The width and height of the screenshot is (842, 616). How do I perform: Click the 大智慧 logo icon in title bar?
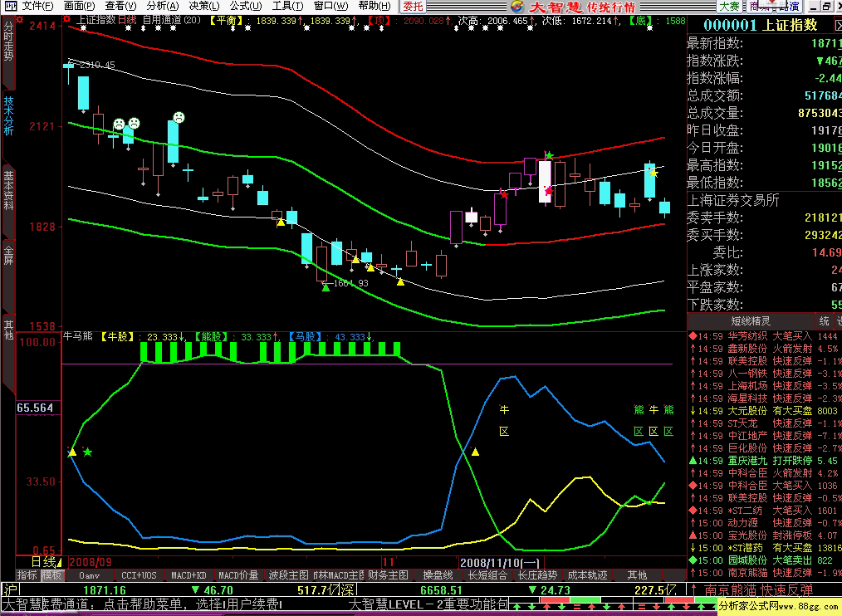517,7
